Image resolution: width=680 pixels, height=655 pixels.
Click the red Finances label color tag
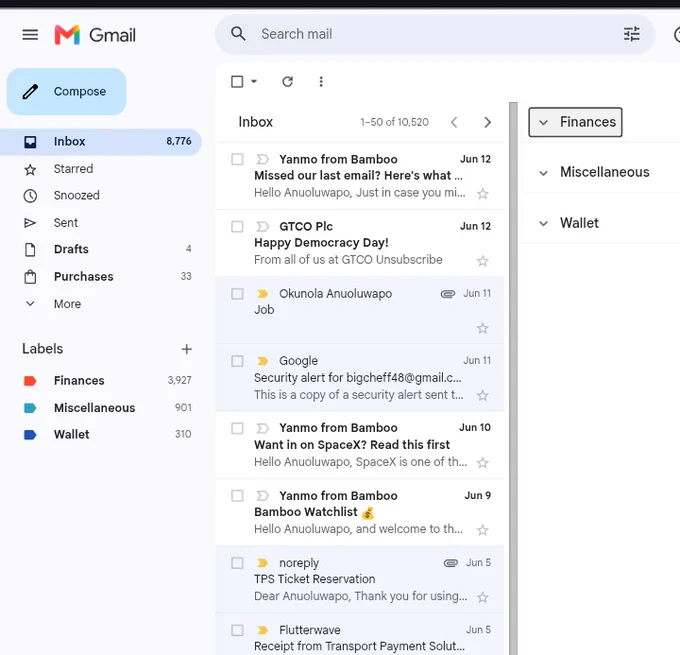click(x=30, y=381)
